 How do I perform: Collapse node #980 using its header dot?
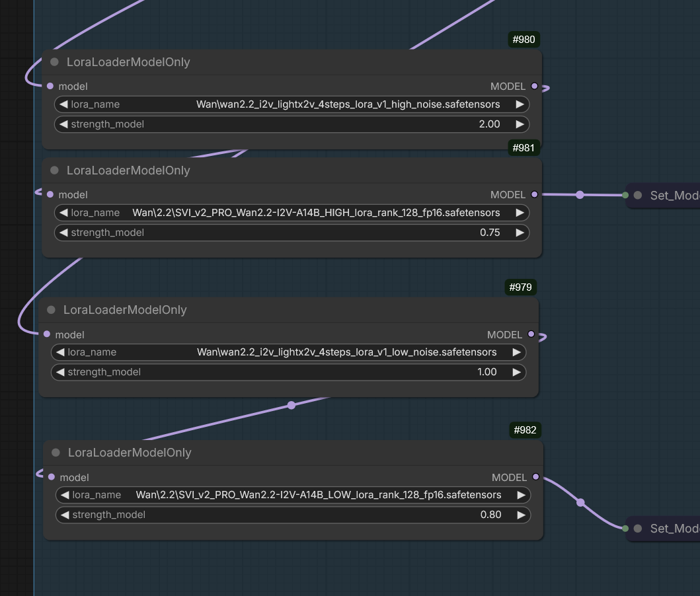coord(55,62)
